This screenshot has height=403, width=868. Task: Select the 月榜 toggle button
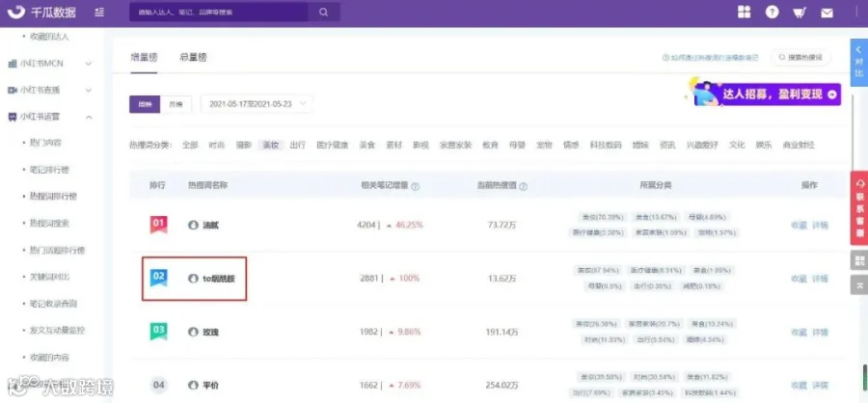click(x=176, y=104)
